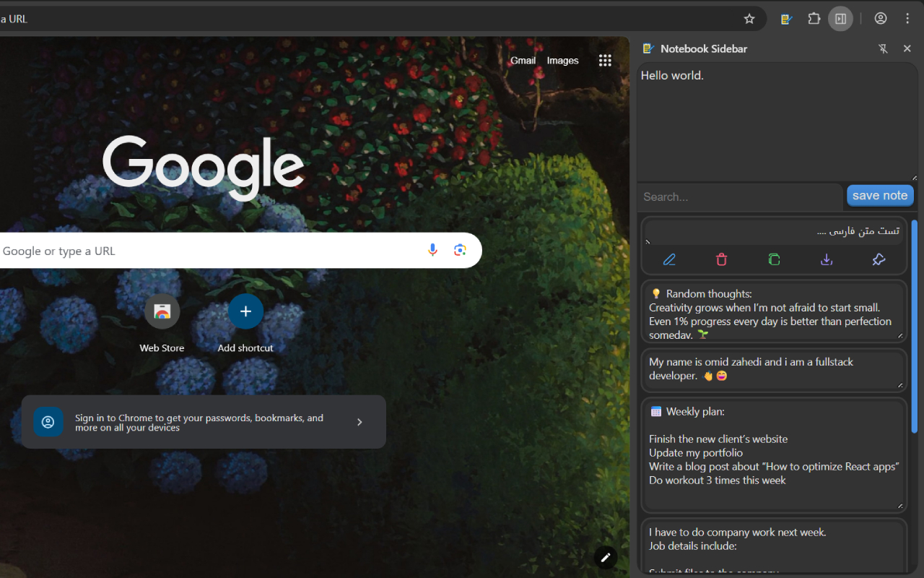Copy the Persian note with the green copy icon
Image resolution: width=924 pixels, height=578 pixels.
pyautogui.click(x=774, y=259)
